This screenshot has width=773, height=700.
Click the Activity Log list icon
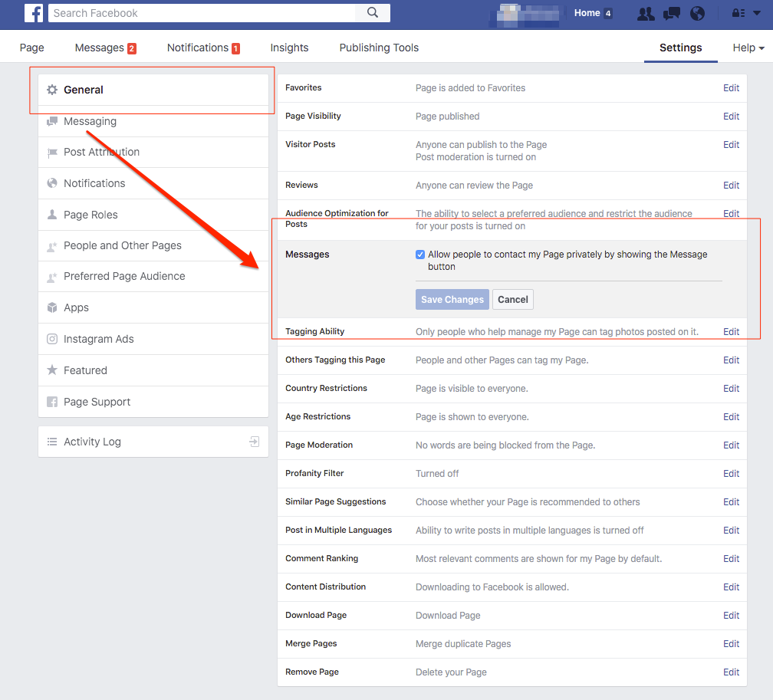(52, 442)
